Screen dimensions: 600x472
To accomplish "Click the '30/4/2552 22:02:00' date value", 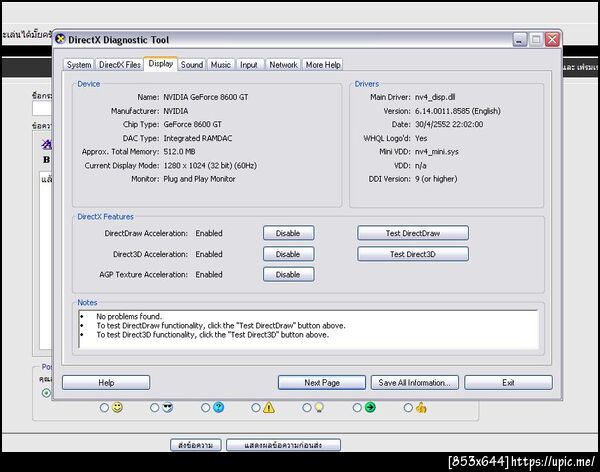I will (x=449, y=124).
